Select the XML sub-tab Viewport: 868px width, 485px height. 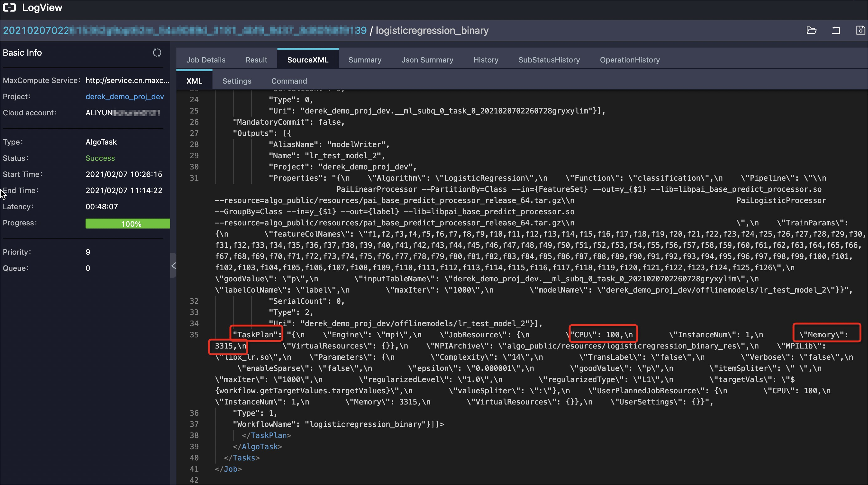click(194, 81)
